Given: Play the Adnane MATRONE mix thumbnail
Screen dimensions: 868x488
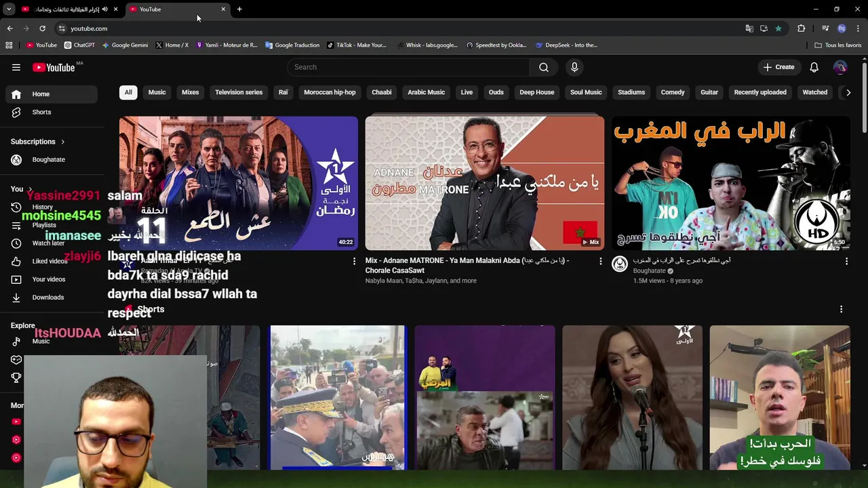Looking at the screenshot, I should [485, 183].
